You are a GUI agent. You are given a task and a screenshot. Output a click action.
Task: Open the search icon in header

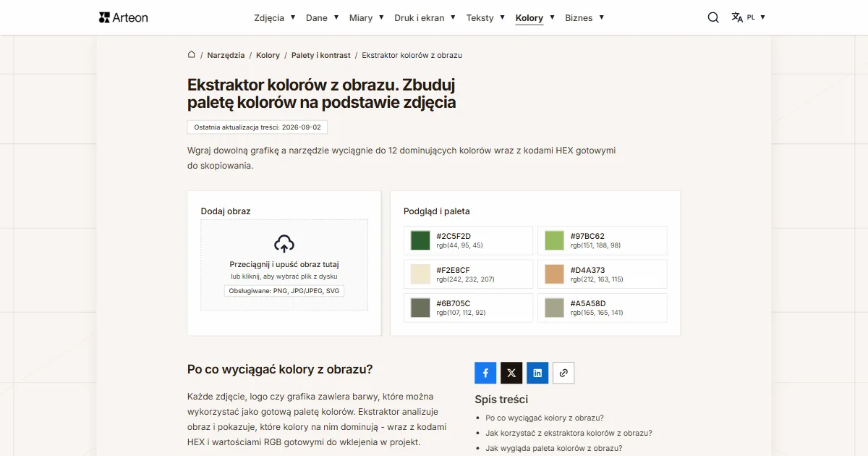[713, 17]
